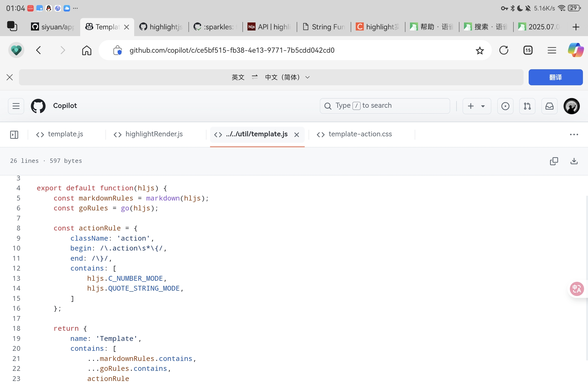Open the create new dropdown arrow

pos(483,106)
